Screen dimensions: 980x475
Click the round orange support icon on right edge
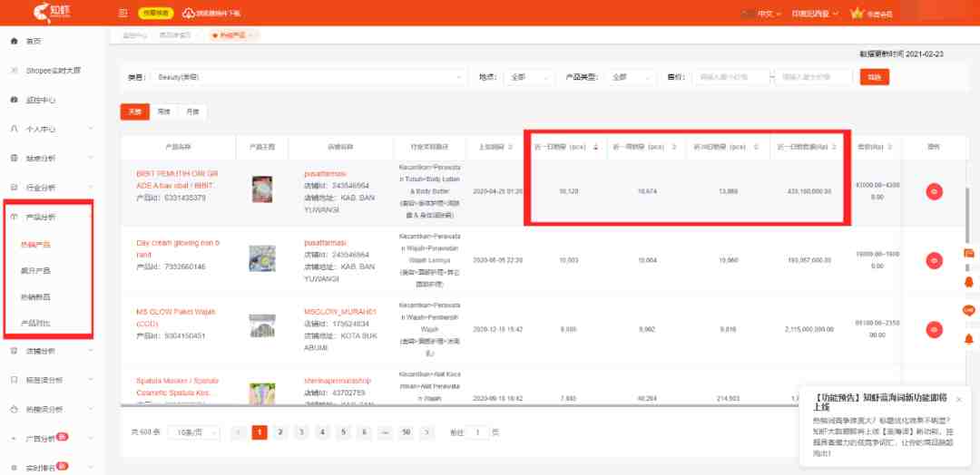pyautogui.click(x=969, y=310)
